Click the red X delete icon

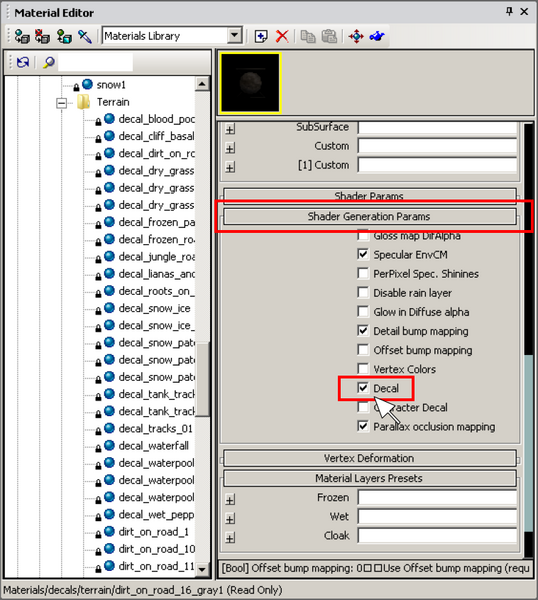(282, 36)
